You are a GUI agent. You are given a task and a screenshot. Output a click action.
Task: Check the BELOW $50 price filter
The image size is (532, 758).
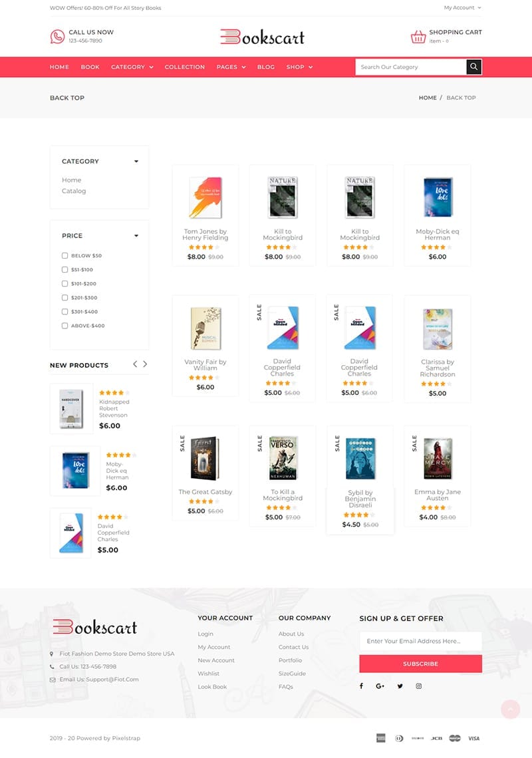(x=65, y=255)
